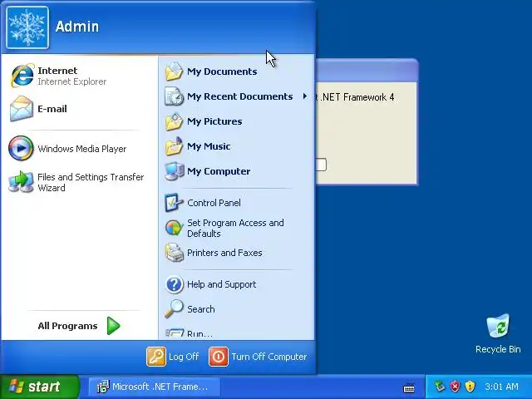Click Turn Off Computer text label

[269, 357]
